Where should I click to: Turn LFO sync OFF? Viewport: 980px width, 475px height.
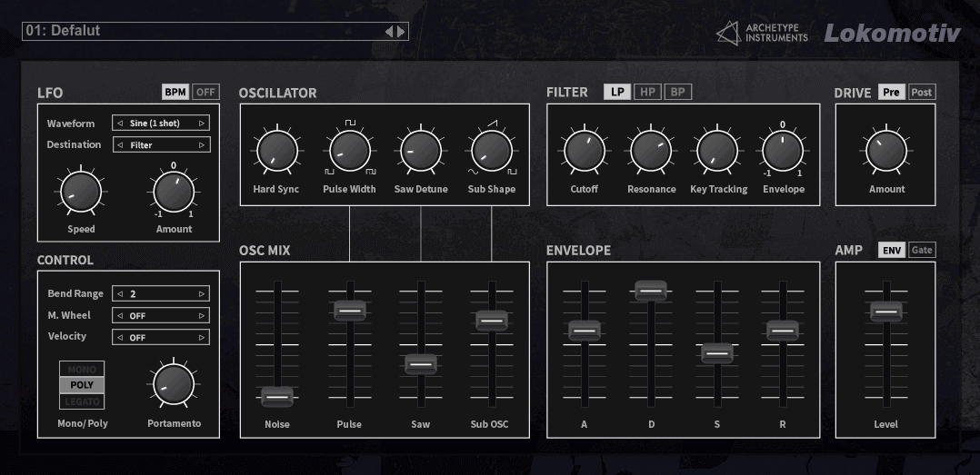tap(205, 93)
